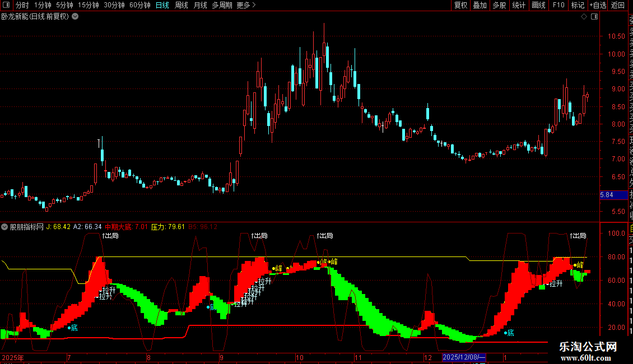Click the 标记 mark button
Viewport: 633px width, 364px height.
578,5
